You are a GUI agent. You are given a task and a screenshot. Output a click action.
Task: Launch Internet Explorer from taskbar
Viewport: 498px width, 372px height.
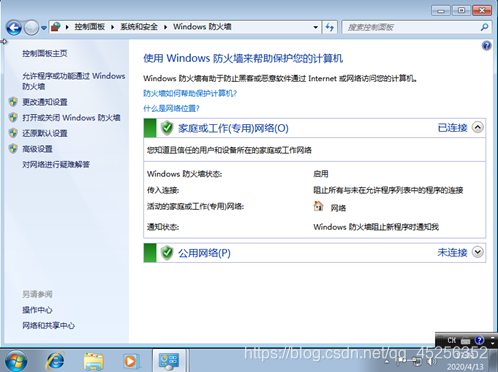[55, 361]
